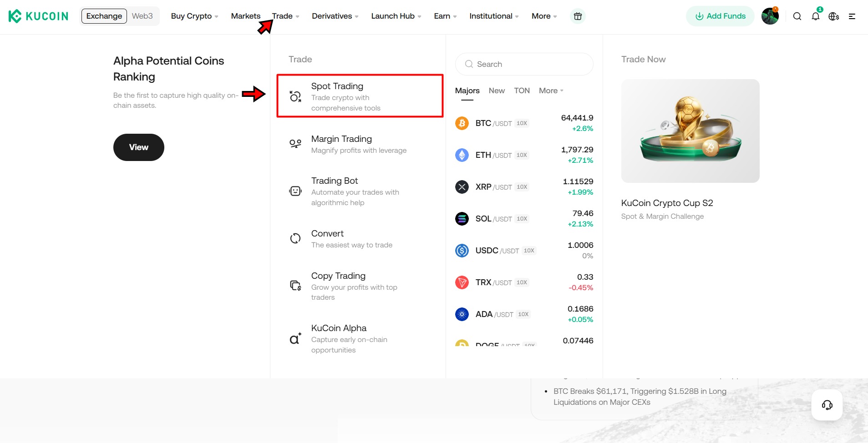Click the KuCoin logo

click(x=38, y=16)
